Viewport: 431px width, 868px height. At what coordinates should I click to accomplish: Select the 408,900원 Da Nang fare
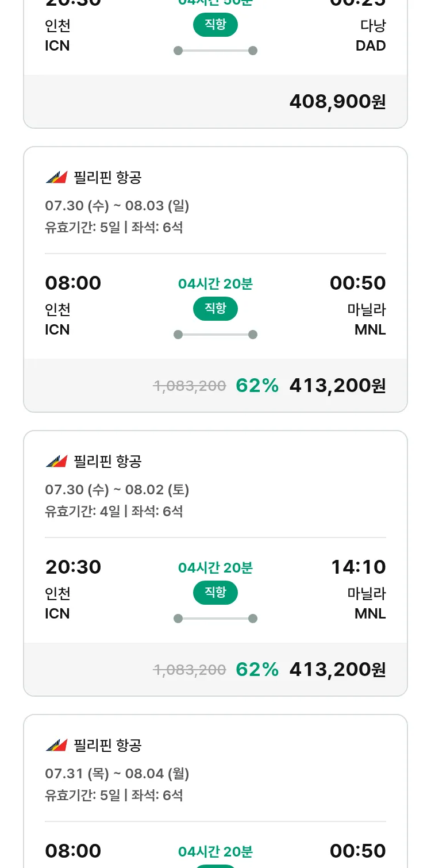coord(337,102)
